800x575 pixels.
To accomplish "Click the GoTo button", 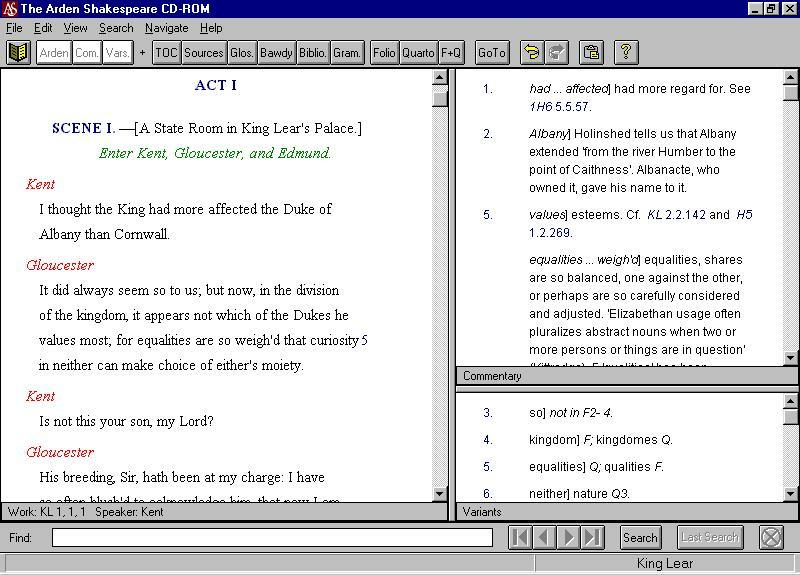I will [492, 53].
